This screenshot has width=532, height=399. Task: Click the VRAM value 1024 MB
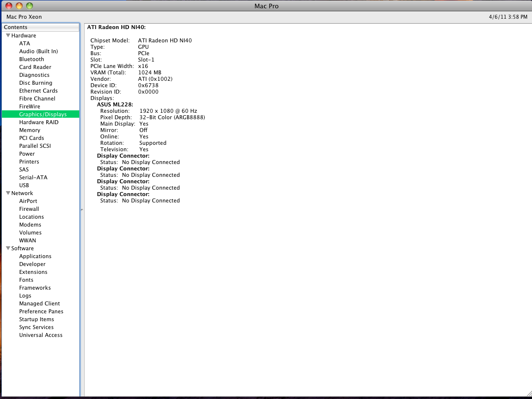tap(150, 72)
